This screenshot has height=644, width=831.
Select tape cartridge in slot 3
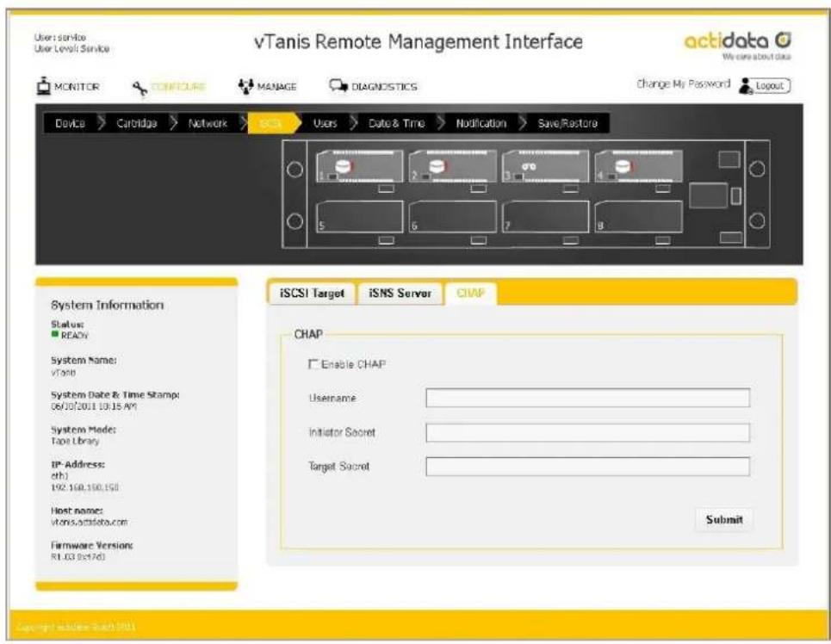(x=545, y=167)
